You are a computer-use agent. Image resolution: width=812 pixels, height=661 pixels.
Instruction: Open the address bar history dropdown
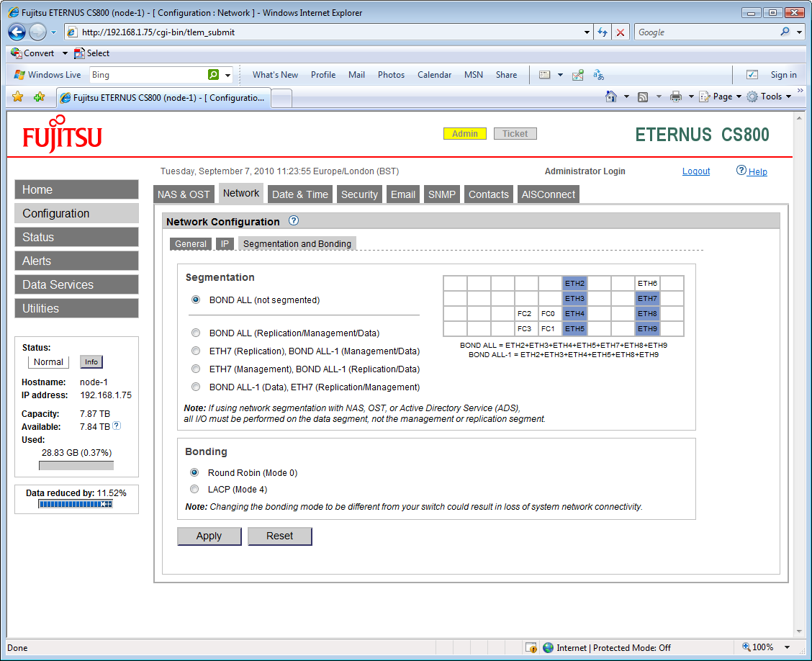point(587,32)
